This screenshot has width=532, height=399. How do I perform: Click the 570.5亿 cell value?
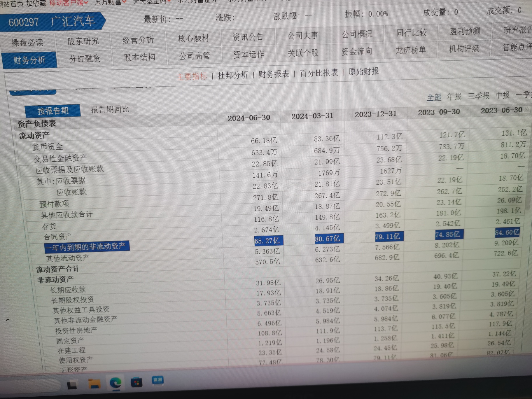tap(267, 262)
